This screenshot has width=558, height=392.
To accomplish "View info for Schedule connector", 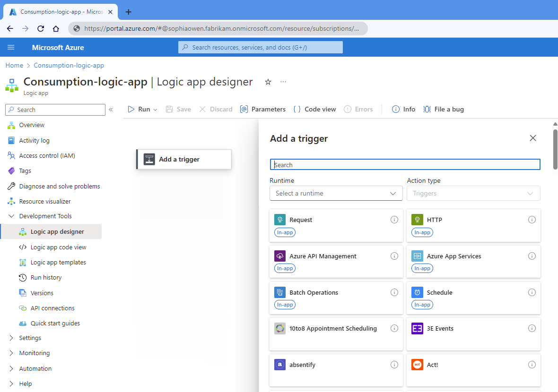I will [532, 292].
